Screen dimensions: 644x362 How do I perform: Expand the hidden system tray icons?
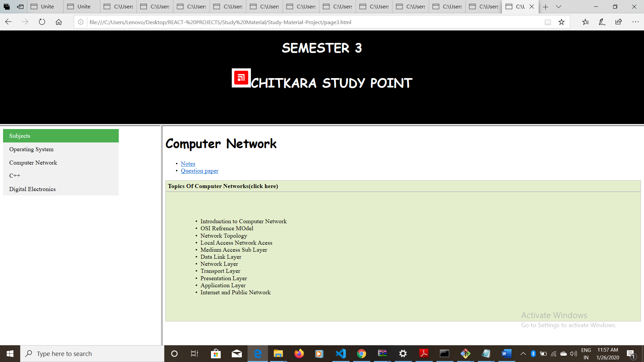[523, 354]
